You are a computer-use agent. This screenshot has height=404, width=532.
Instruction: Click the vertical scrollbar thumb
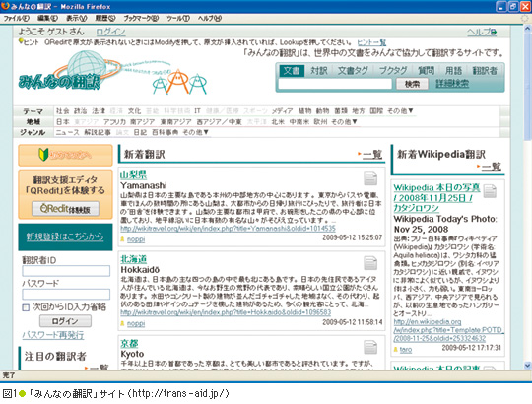pos(528,87)
